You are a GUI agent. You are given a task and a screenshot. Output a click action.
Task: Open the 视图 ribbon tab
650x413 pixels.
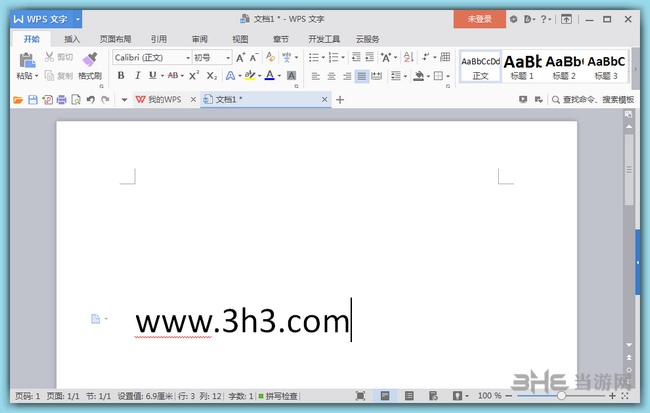coord(240,39)
